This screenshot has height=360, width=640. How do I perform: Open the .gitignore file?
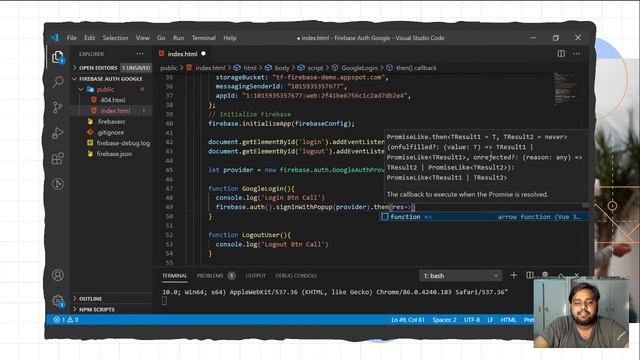(x=110, y=132)
